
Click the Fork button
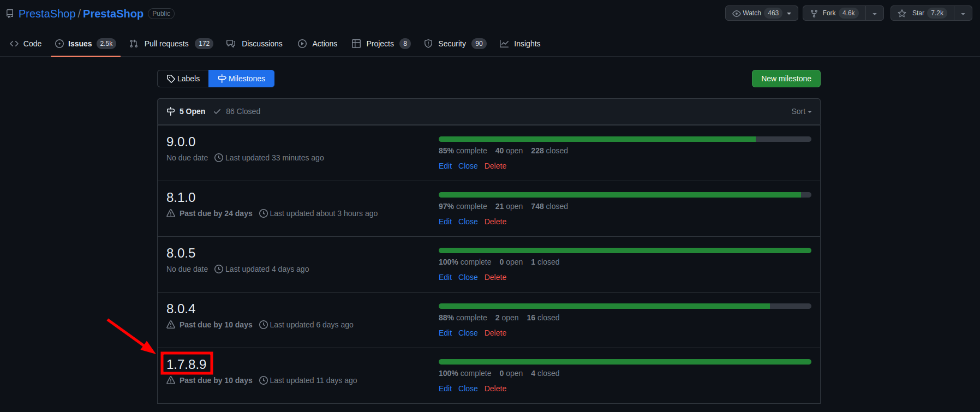[x=834, y=13]
